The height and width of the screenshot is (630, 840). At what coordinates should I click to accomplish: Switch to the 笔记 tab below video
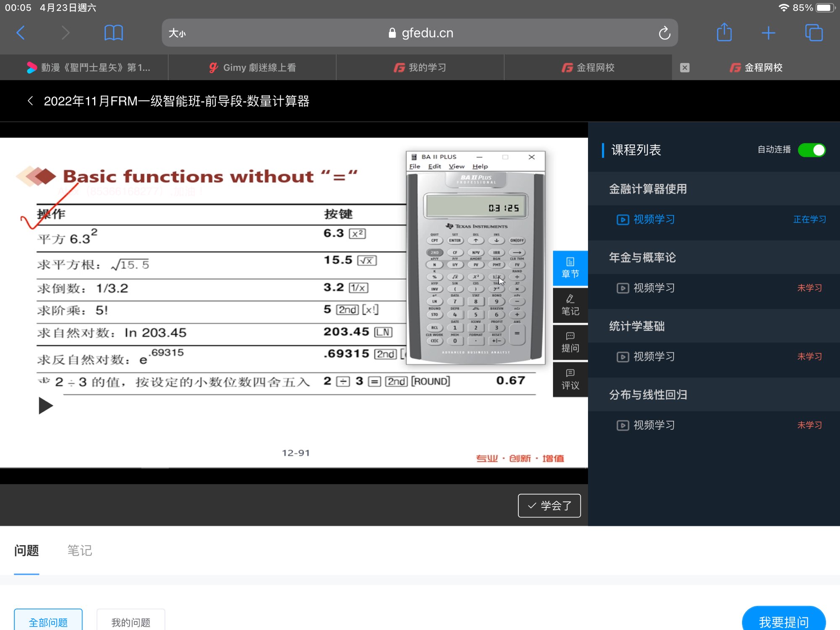click(x=79, y=550)
